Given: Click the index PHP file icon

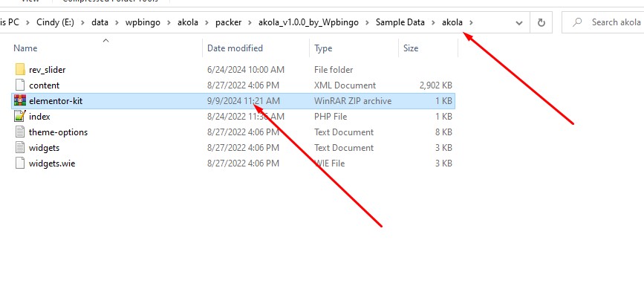Looking at the screenshot, I should point(20,117).
